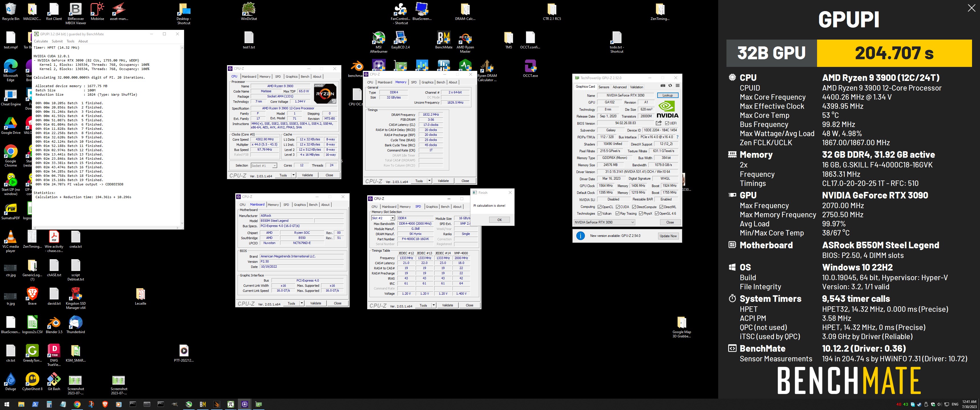Toggle CUDA checkbox in GPU-Z
Image resolution: width=980 pixels, height=410 pixels.
(x=618, y=207)
